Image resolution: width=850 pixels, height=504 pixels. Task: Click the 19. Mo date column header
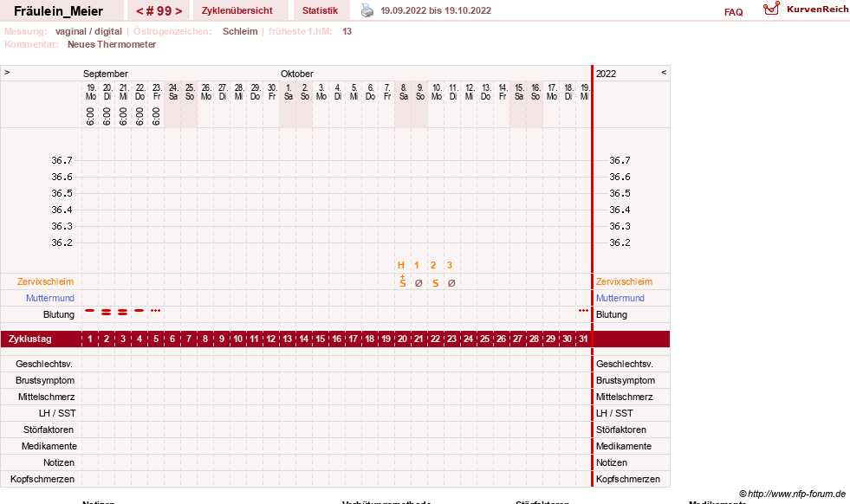click(90, 92)
